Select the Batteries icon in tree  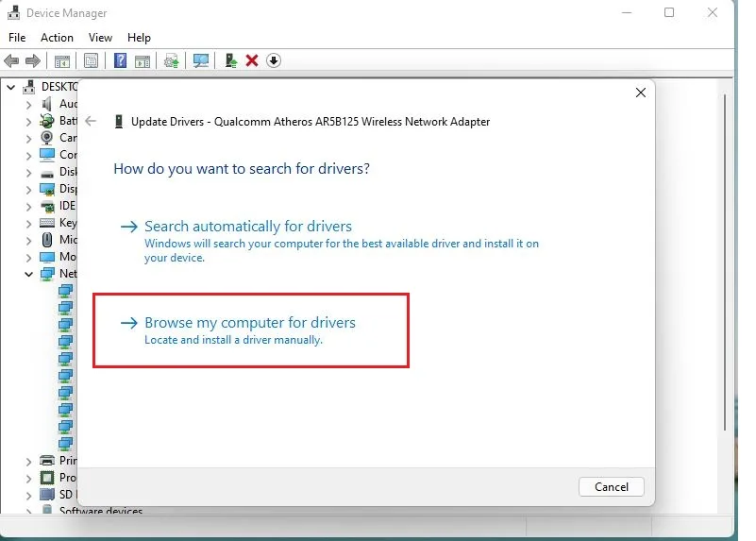click(x=47, y=121)
